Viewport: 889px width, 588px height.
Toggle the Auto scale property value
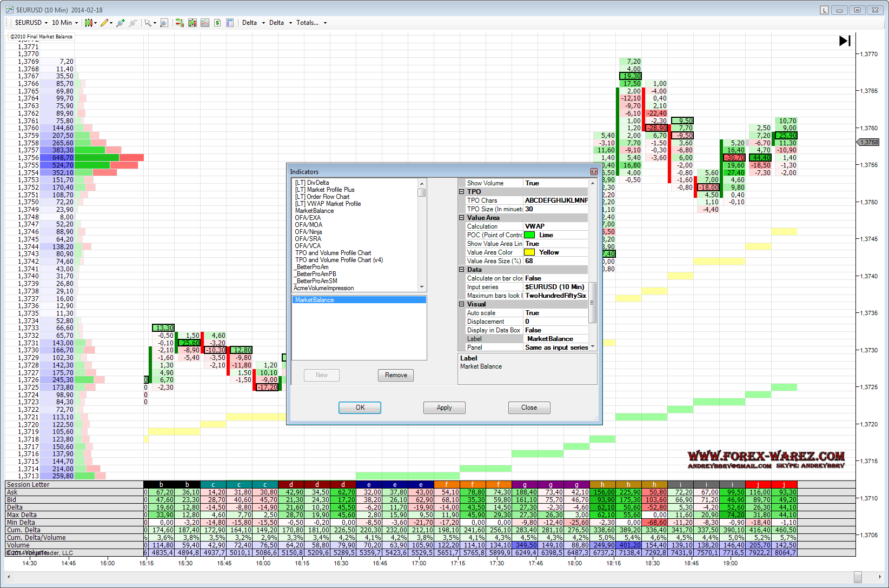pos(555,313)
